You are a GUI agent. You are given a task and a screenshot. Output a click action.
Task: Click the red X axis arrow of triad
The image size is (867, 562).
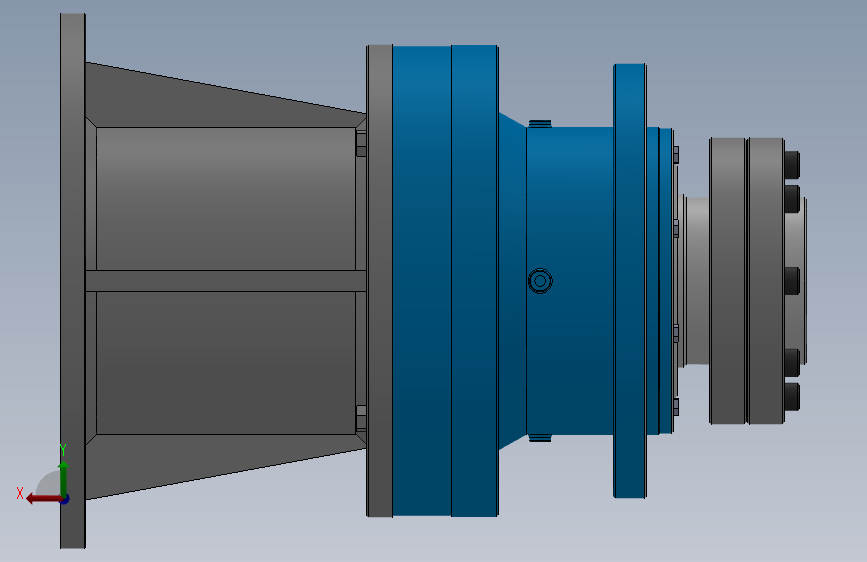click(x=43, y=499)
